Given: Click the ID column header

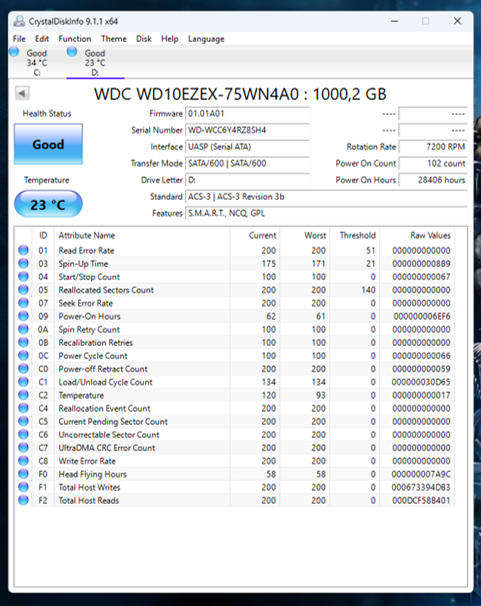Looking at the screenshot, I should (43, 235).
